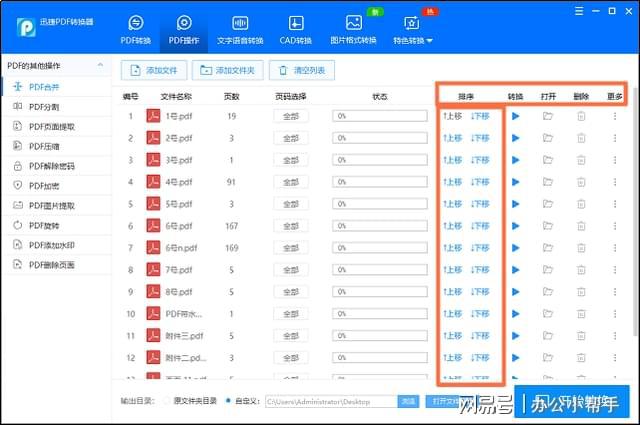Select PDF旋转 in the left sidebar
The height and width of the screenshot is (425, 640).
(x=50, y=225)
